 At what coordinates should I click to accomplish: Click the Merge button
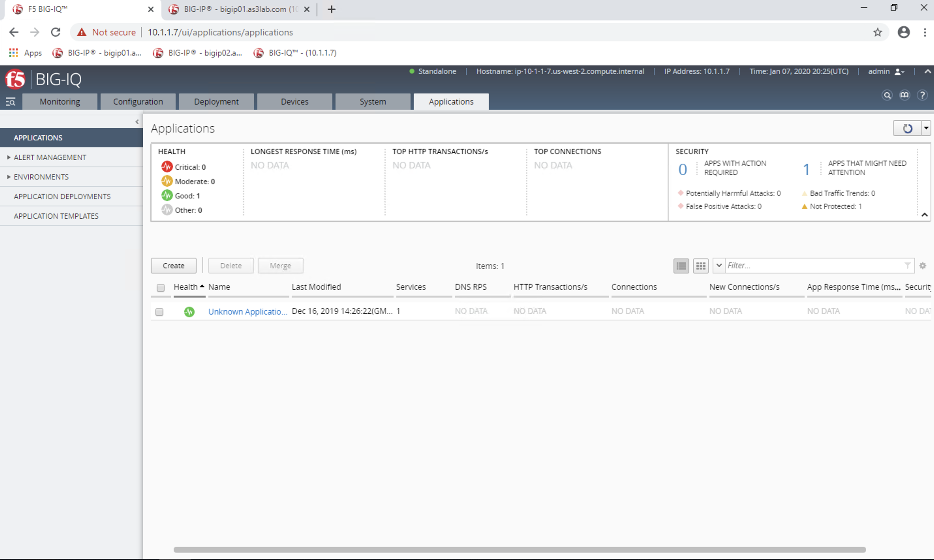(x=280, y=266)
